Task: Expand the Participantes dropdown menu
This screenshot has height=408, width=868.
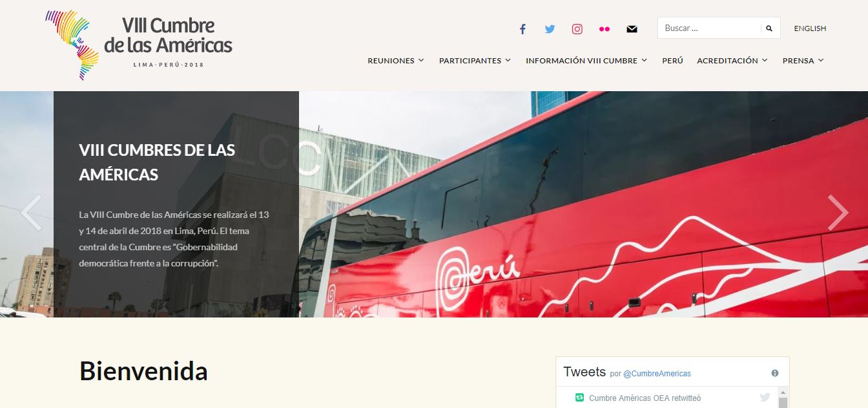Action: [x=475, y=61]
